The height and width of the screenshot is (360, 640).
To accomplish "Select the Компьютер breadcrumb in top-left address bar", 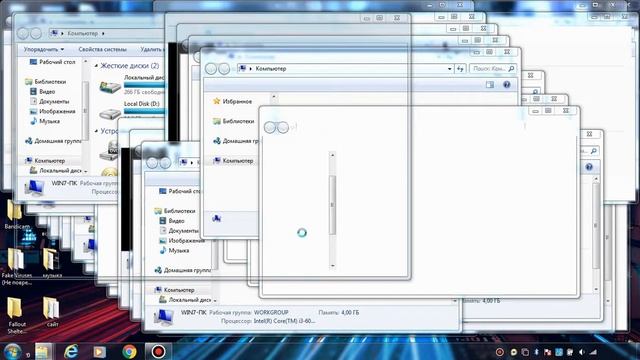I will pyautogui.click(x=83, y=33).
